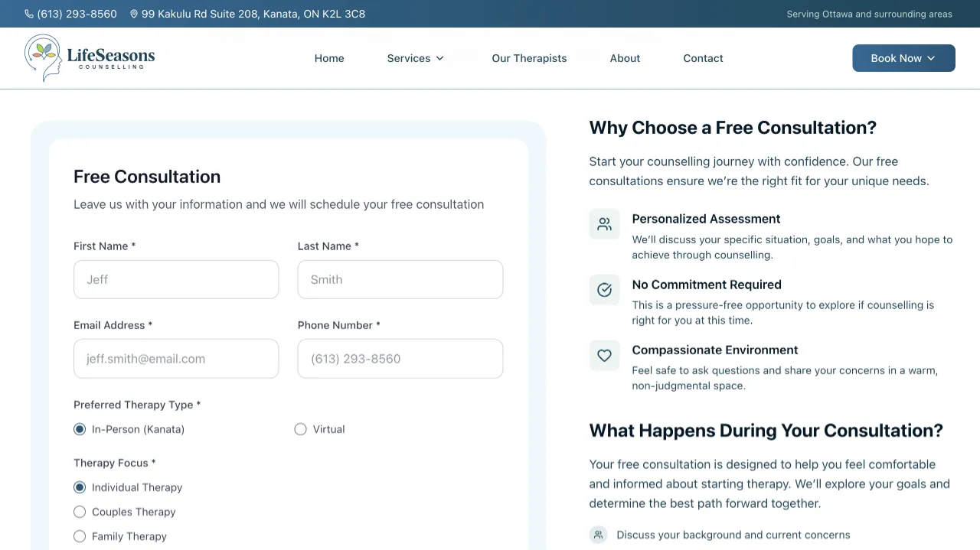Click the location pin icon by address
This screenshot has height=550, width=980.
[134, 14]
